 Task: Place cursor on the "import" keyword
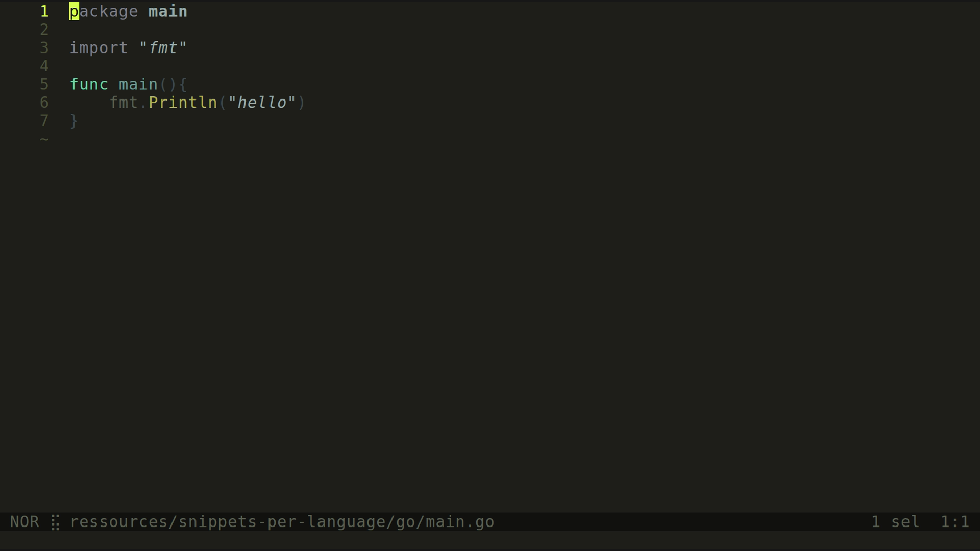click(99, 48)
